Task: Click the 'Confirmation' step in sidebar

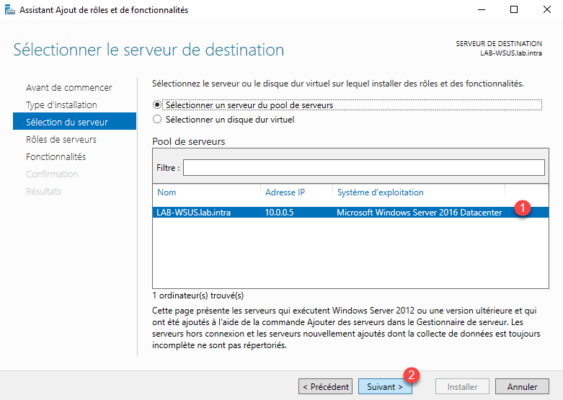Action: (52, 174)
